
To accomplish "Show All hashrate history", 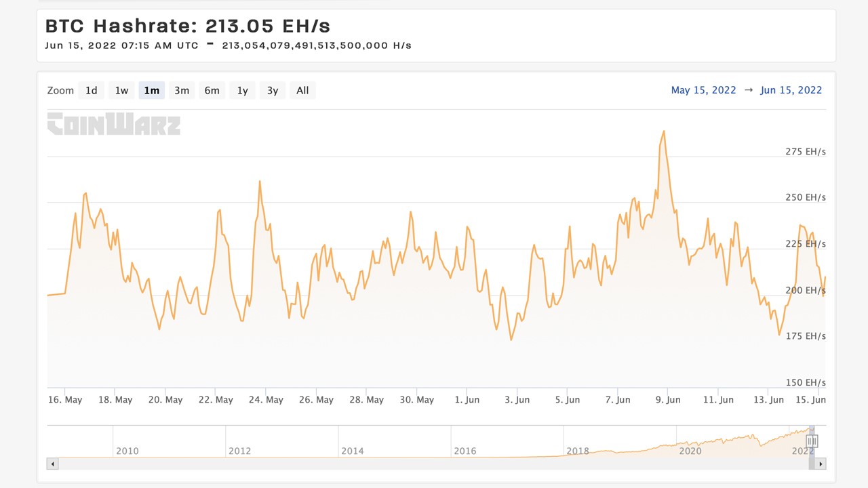I will tap(302, 90).
